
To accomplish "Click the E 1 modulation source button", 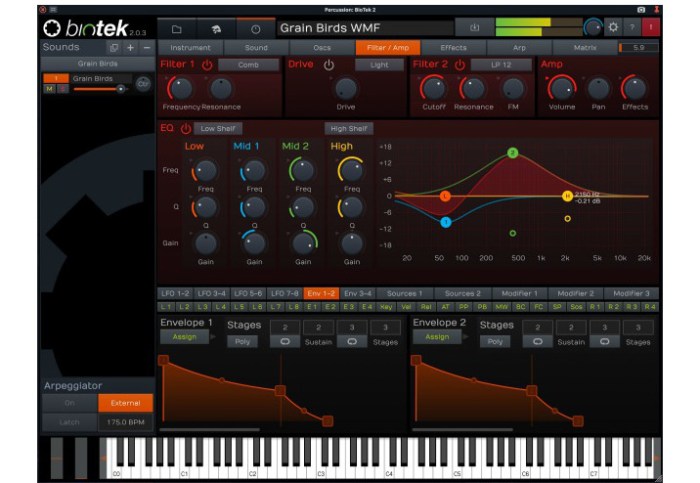I will tap(312, 307).
